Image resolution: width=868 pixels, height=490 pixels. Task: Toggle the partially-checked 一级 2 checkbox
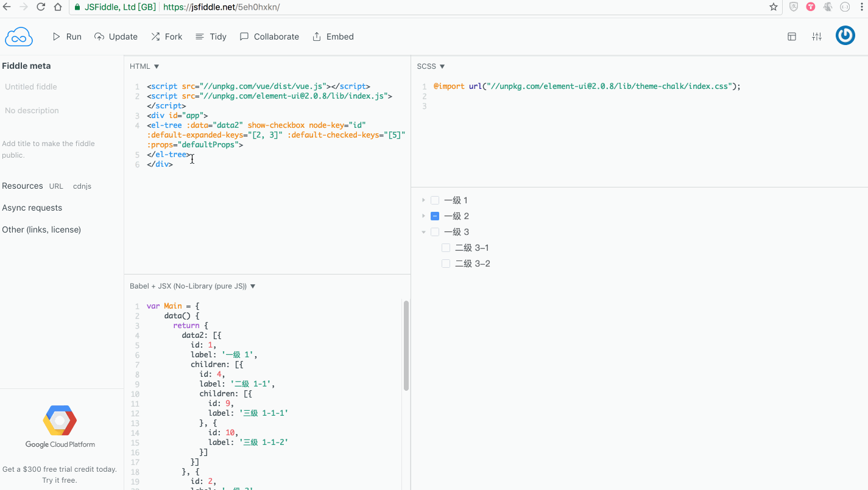click(x=435, y=215)
